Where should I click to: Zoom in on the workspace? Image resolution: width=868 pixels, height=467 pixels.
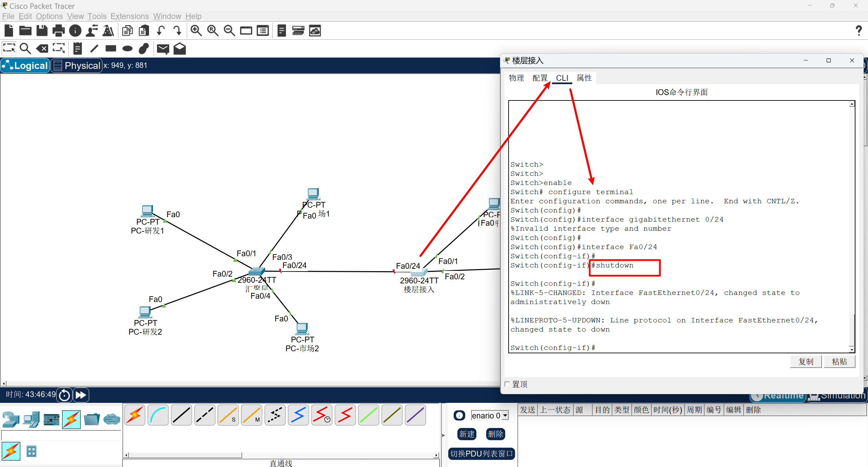196,31
